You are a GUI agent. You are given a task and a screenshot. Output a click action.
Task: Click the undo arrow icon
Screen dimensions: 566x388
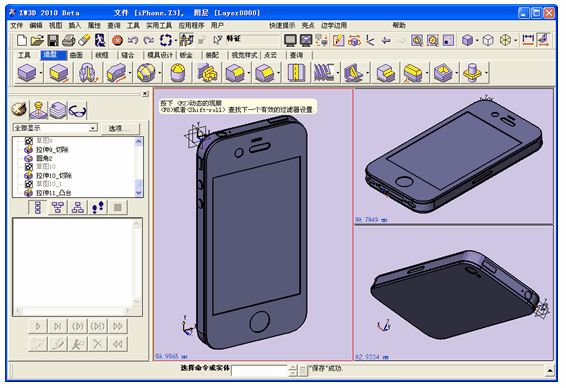[x=132, y=40]
